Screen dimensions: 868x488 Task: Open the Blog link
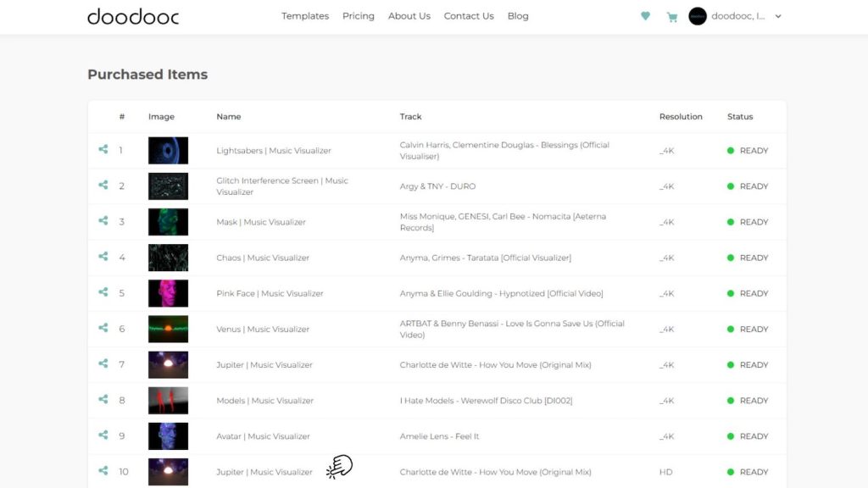[x=518, y=16]
